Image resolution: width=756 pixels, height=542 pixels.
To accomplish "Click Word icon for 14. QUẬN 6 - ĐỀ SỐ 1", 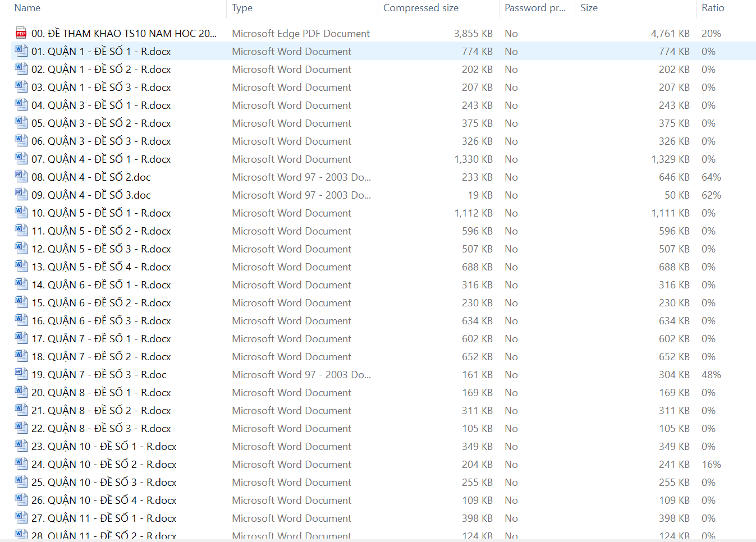I will click(x=21, y=284).
